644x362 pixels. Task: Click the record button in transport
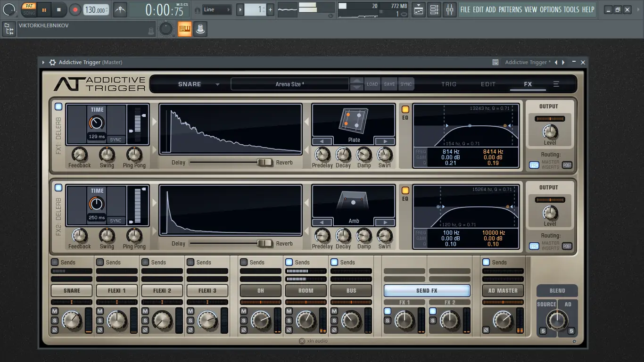pos(75,9)
